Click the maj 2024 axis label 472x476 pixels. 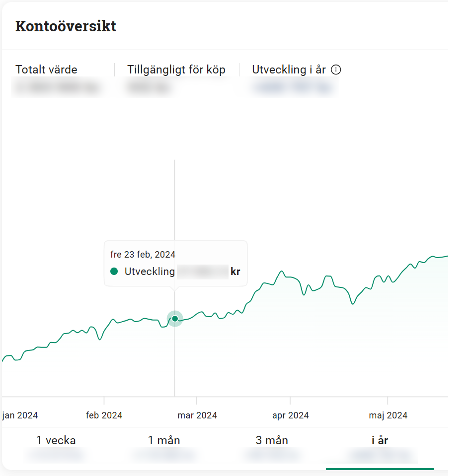coord(388,415)
